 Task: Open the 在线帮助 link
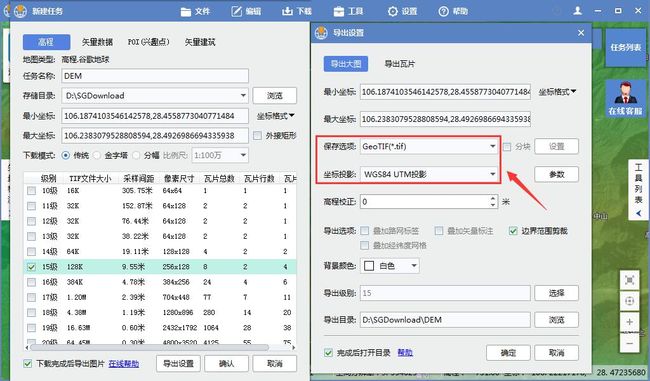(124, 364)
